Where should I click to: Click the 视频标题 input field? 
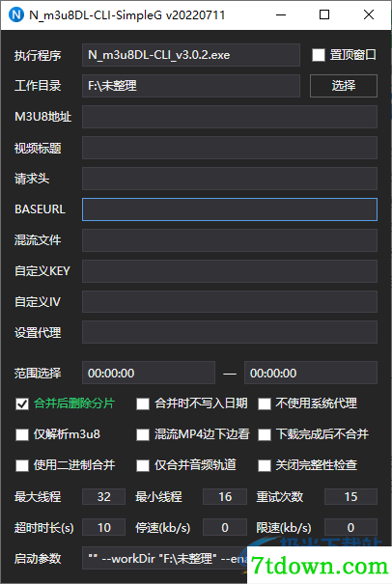coord(230,148)
